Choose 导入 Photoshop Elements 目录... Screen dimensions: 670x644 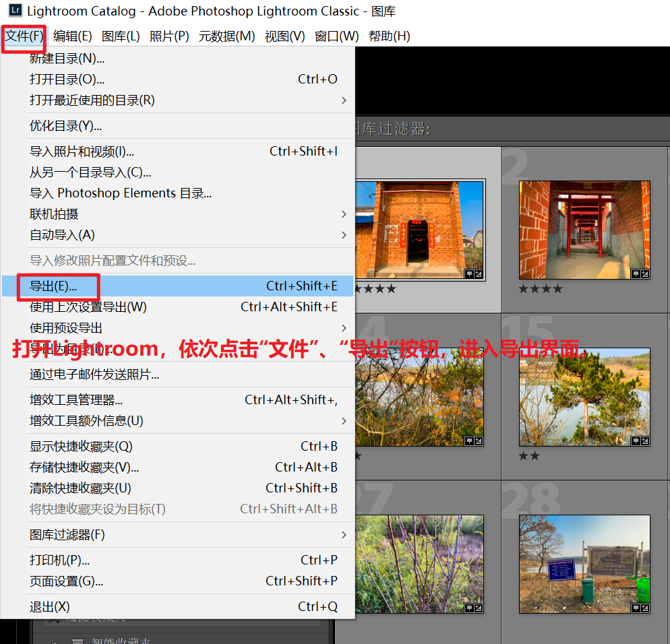coord(177,193)
